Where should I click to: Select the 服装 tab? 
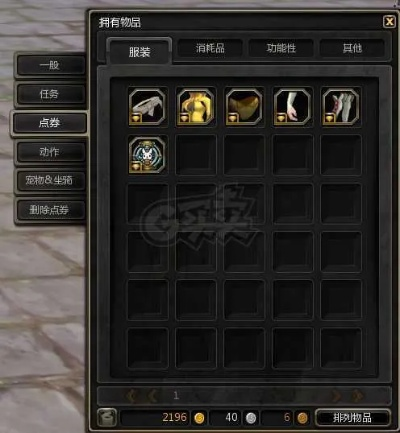coord(139,51)
